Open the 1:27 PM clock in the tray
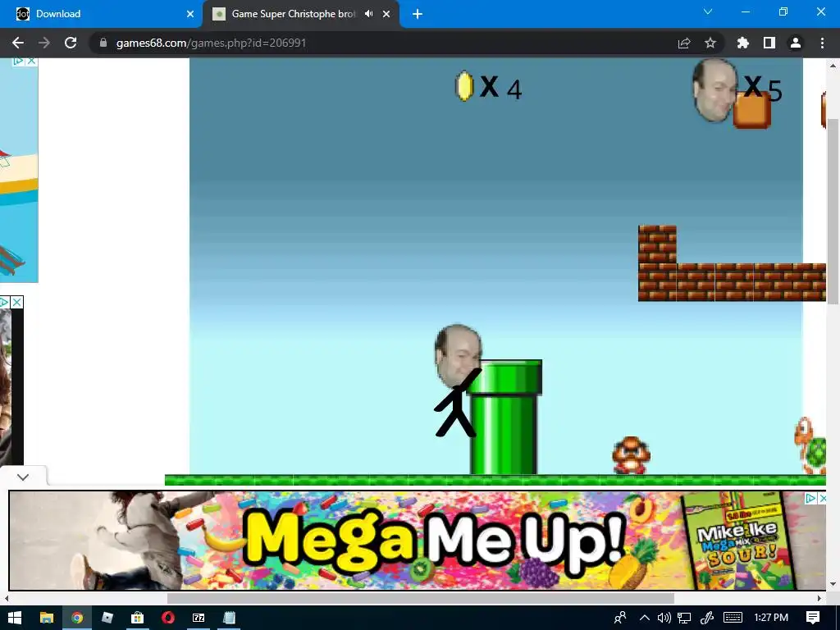 pos(771,618)
